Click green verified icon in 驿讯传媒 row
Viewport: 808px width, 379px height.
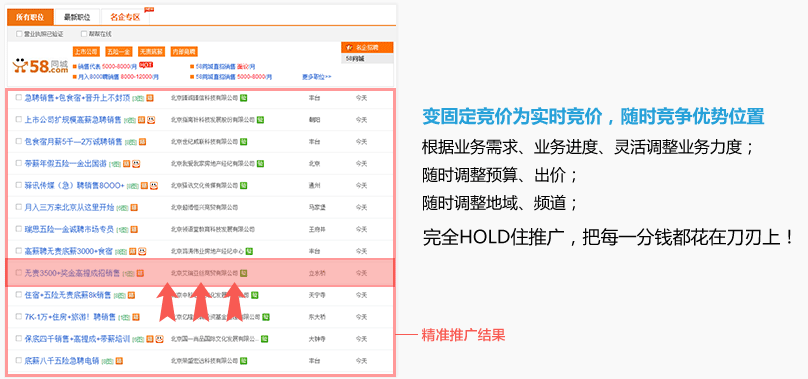243,185
